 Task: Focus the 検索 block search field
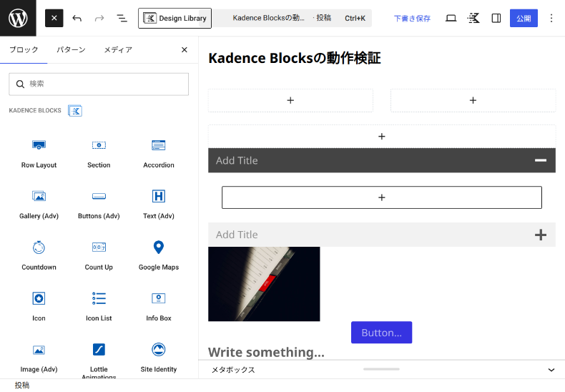pos(99,84)
